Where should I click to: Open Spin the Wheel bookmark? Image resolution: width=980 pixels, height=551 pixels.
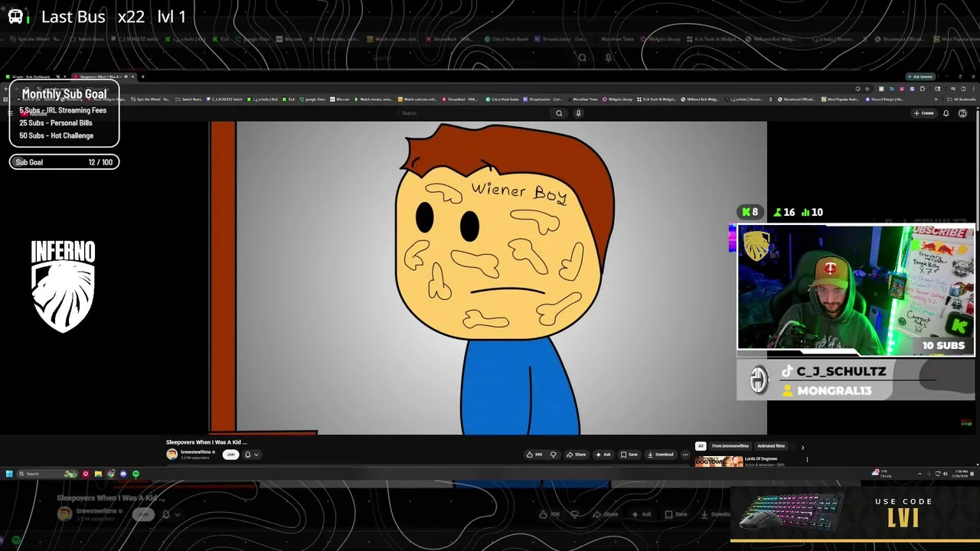[x=150, y=99]
